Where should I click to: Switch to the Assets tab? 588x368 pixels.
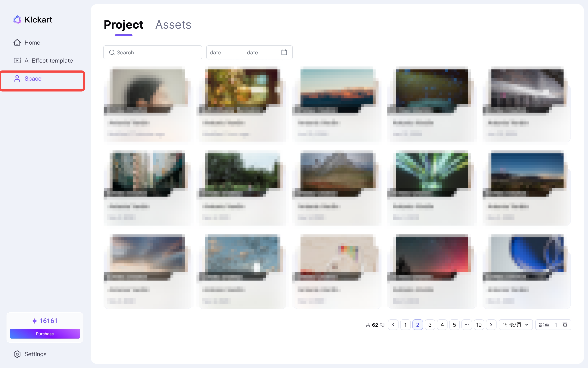click(173, 25)
